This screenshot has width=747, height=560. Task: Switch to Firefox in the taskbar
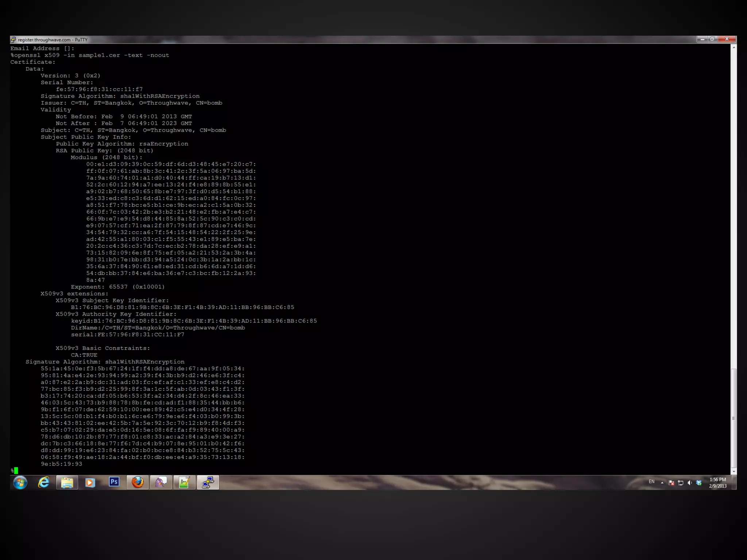click(138, 482)
